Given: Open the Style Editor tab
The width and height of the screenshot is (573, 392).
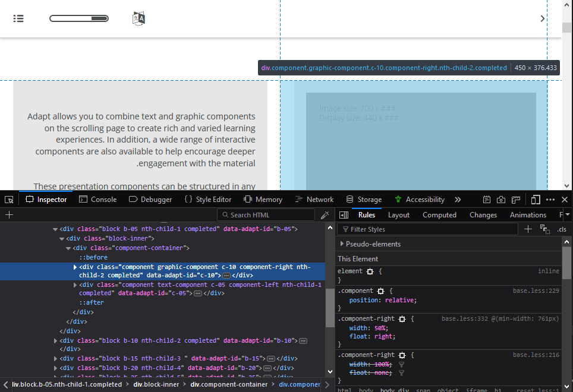Looking at the screenshot, I should pos(208,200).
